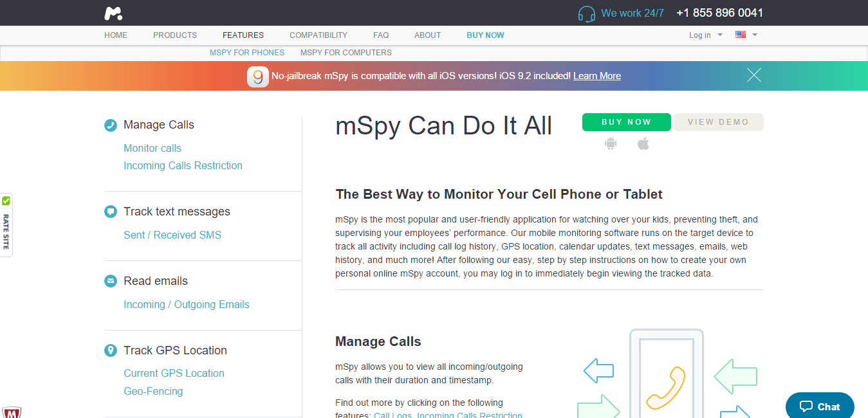Open the FEATURES menu
Viewport: 868px width, 418px height.
[x=243, y=35]
